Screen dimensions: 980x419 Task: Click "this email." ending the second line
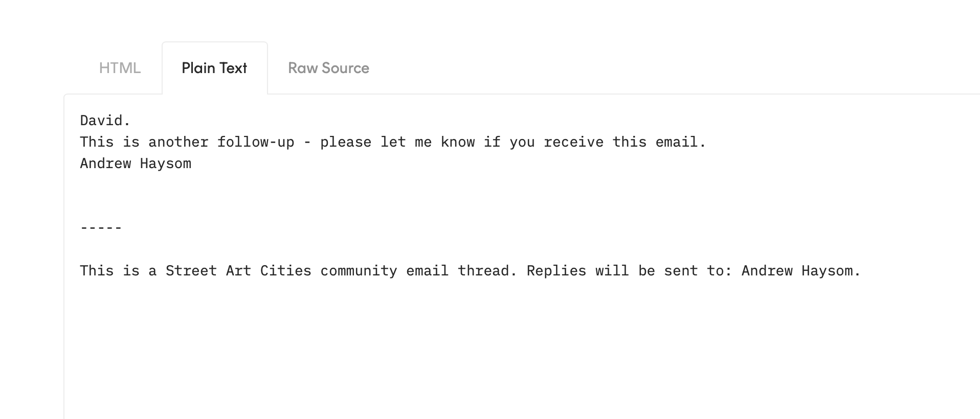tap(659, 142)
